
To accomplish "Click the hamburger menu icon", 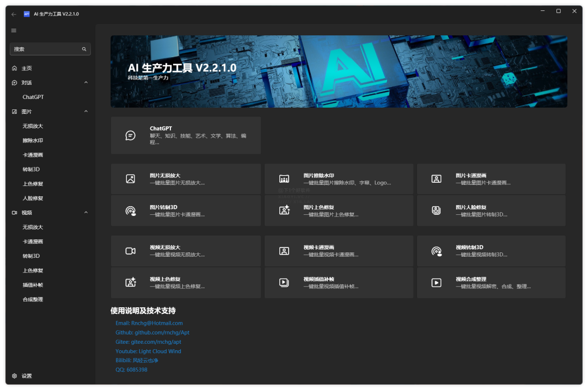I will [x=14, y=30].
